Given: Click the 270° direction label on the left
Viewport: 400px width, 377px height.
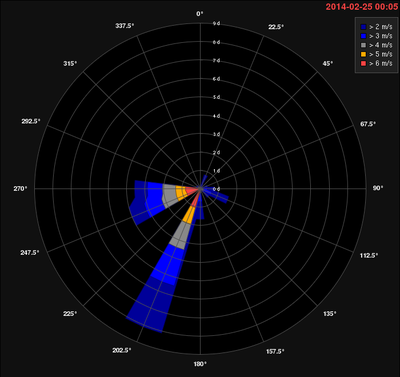Looking at the screenshot, I should pos(20,189).
